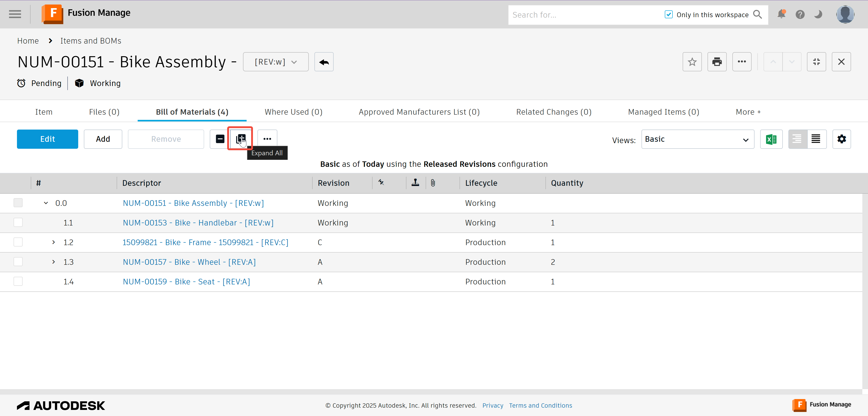The width and height of the screenshot is (868, 416).
Task: Print the Bike Assembly item
Action: (x=717, y=62)
